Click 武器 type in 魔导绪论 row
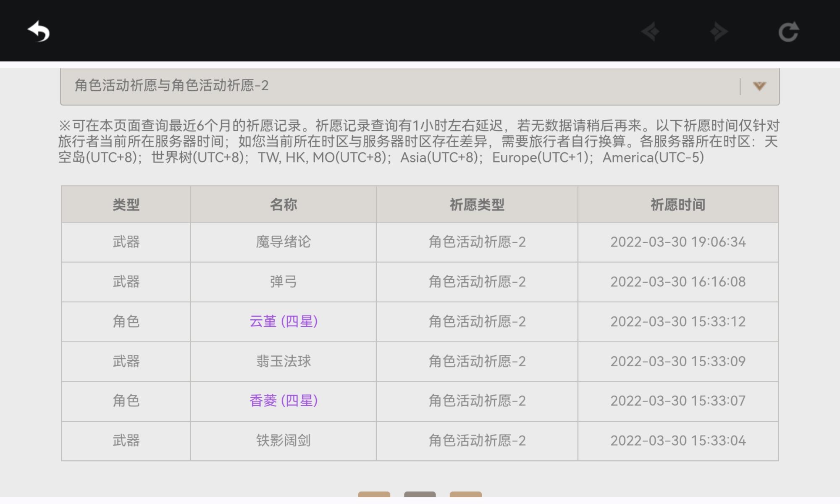Screen dimensions: 840x504 (x=126, y=242)
